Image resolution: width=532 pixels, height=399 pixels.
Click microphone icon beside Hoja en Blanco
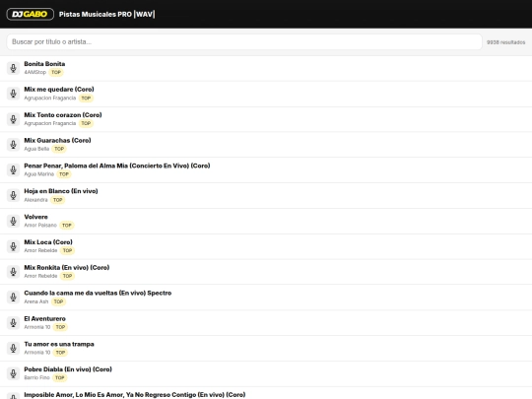[13, 195]
